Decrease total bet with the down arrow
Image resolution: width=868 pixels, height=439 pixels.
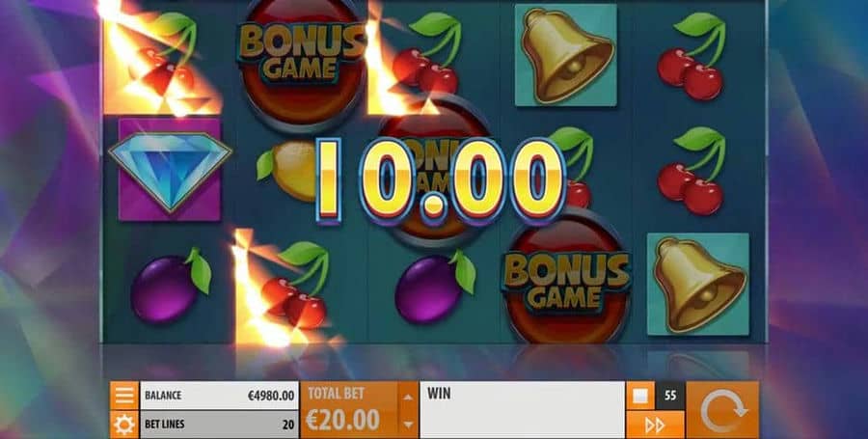[408, 425]
